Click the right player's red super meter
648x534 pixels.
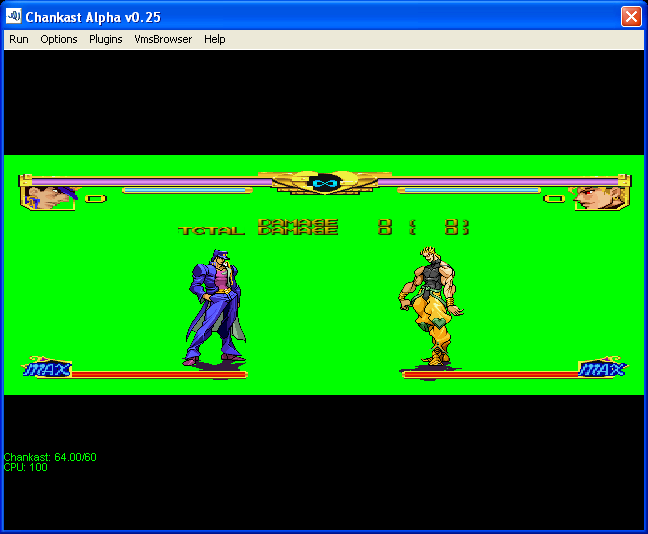[491, 375]
